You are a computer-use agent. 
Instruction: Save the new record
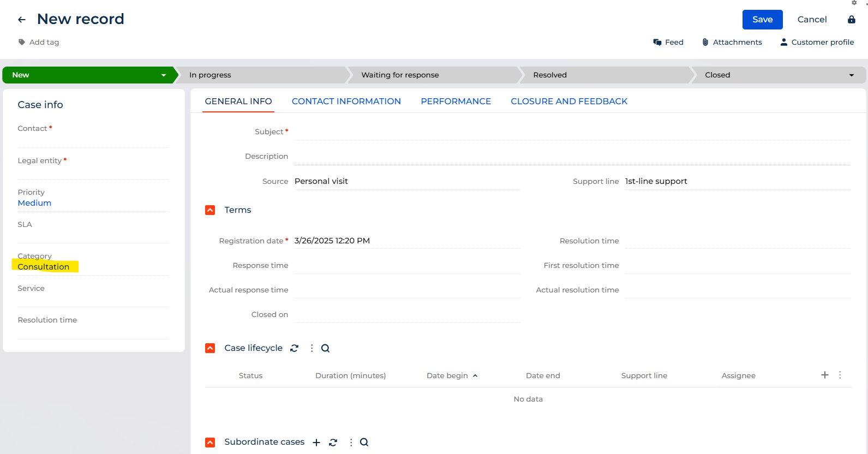coord(763,20)
